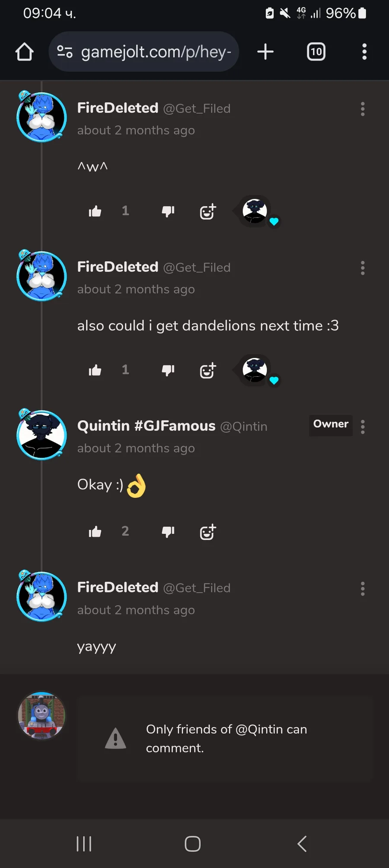389x868 pixels.
Task: Add reaction to the "^w^" comment
Action: (x=208, y=211)
